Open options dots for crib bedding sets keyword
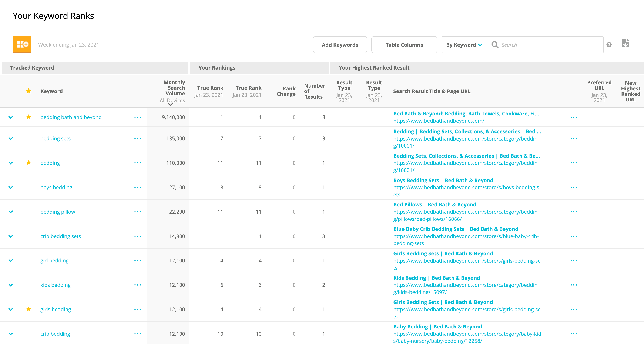 pos(138,236)
